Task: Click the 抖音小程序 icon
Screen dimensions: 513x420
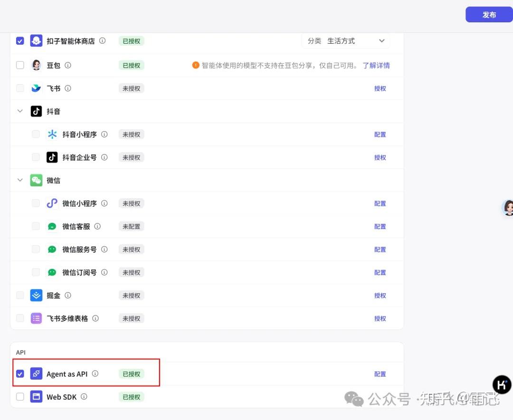Action: click(x=52, y=134)
